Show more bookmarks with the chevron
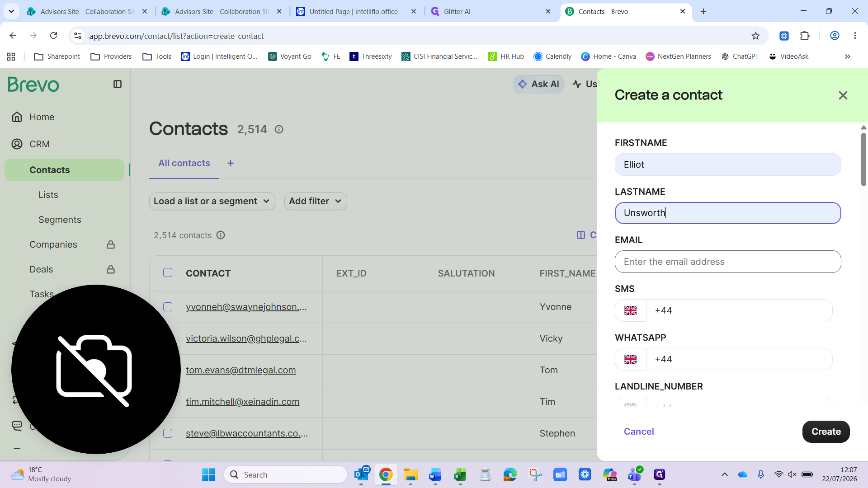 [x=848, y=56]
